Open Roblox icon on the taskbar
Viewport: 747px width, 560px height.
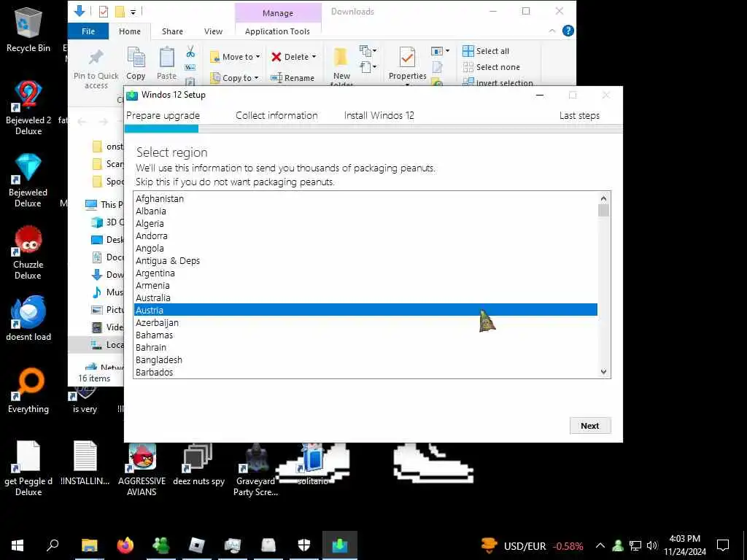[x=197, y=545]
